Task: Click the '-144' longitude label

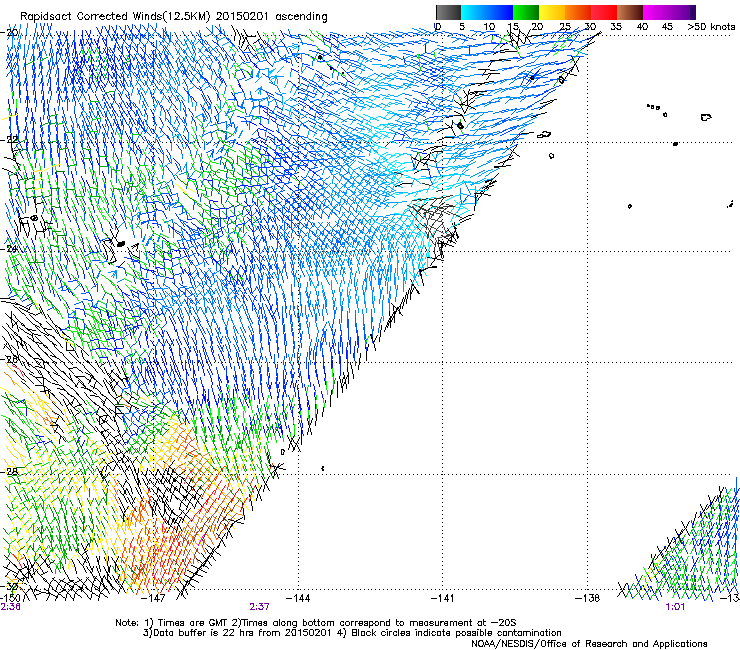Action: click(298, 598)
